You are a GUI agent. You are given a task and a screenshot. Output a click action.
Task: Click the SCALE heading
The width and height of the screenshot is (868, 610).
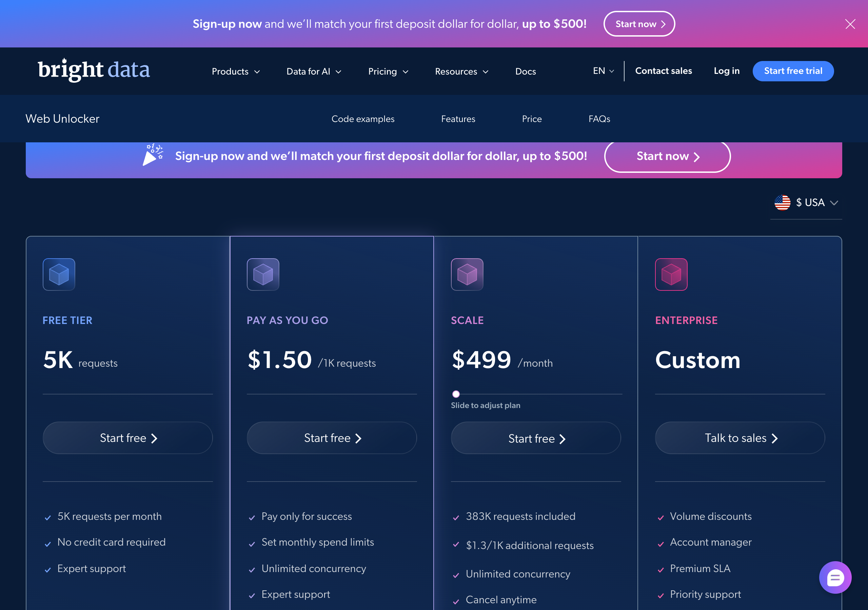coord(467,321)
